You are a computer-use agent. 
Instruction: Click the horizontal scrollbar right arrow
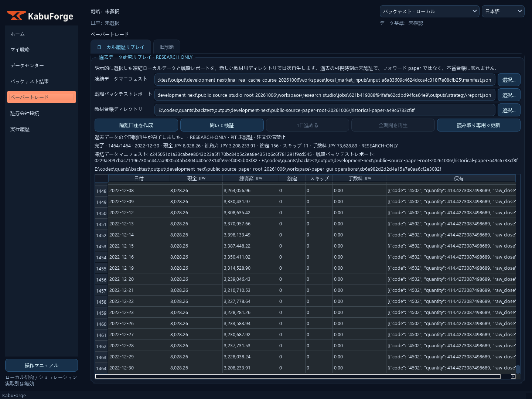point(513,376)
